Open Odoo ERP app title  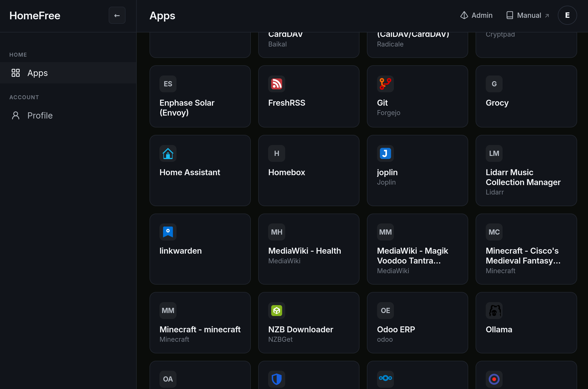point(396,329)
